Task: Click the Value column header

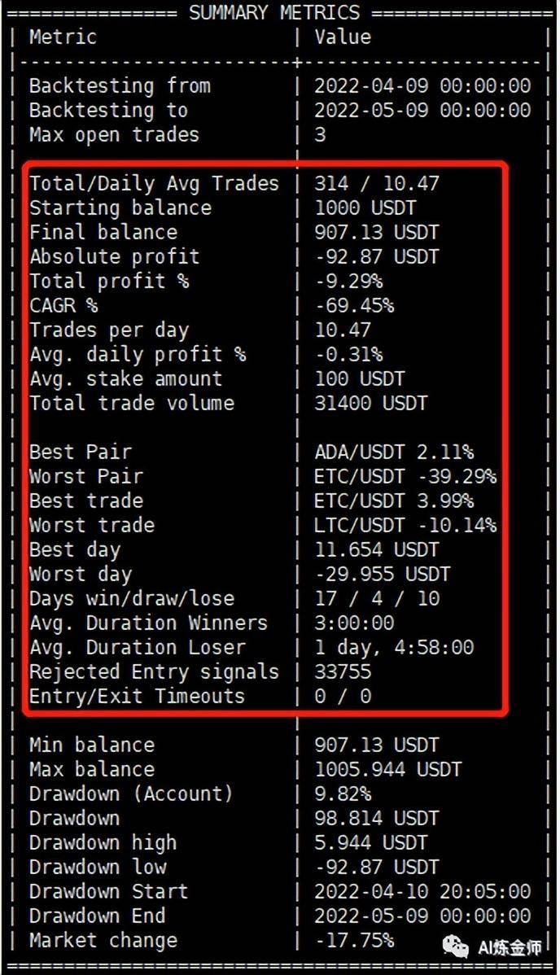Action: (343, 37)
